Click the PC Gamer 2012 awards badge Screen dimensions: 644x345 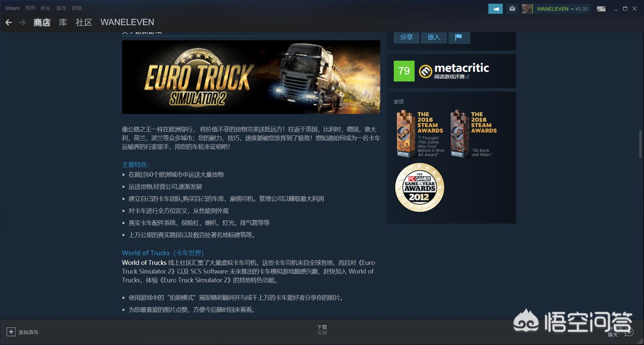(420, 187)
